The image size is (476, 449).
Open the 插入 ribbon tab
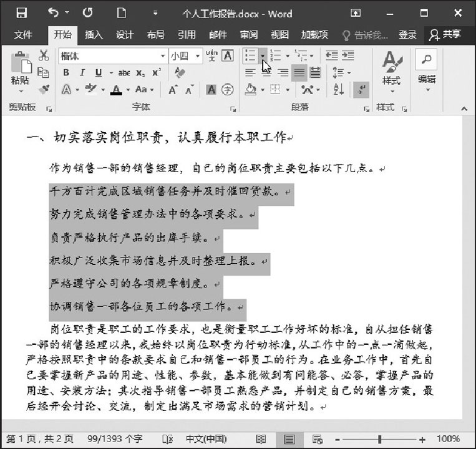coord(94,34)
